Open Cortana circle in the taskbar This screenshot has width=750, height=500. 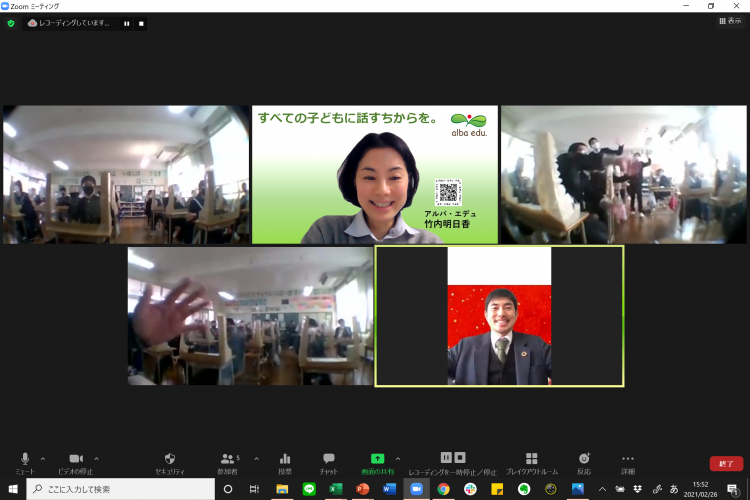click(228, 489)
